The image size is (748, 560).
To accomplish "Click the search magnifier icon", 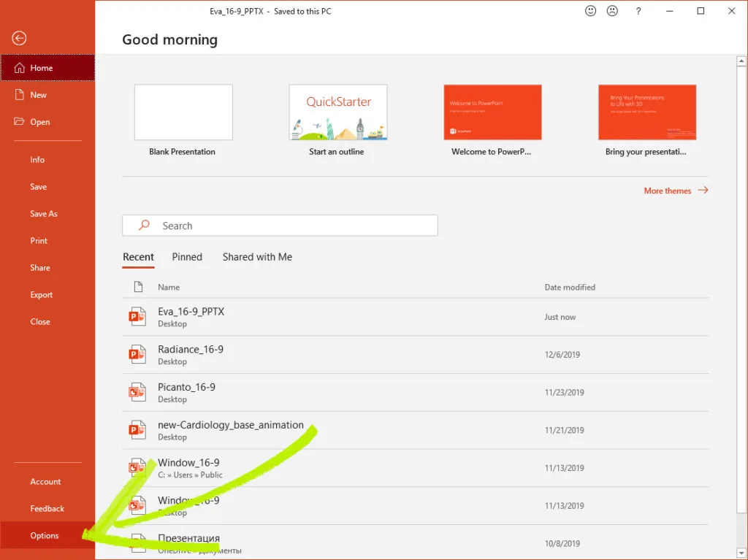I will 144,225.
